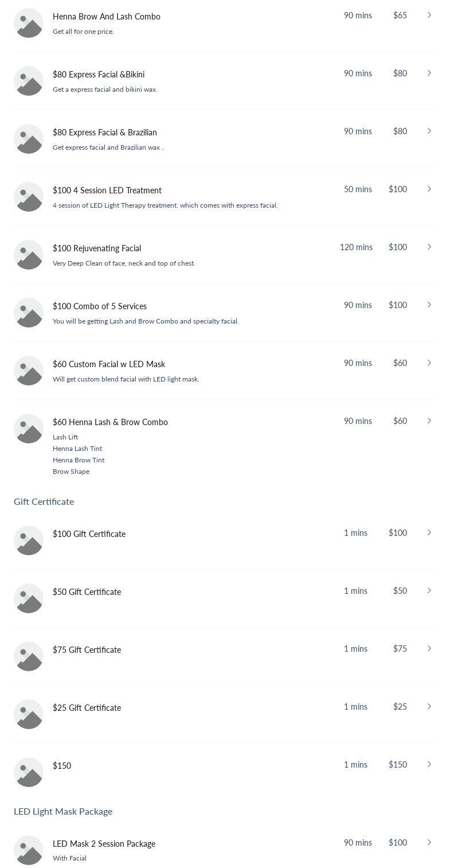Click the $80 Express Facial & Brazilian thumbnail

29,139
